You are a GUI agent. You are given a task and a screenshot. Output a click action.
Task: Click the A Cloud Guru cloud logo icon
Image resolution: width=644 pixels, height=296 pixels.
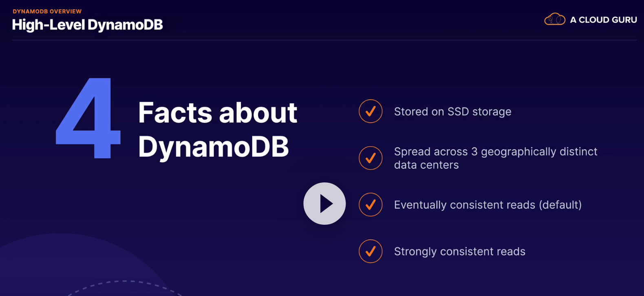(555, 19)
